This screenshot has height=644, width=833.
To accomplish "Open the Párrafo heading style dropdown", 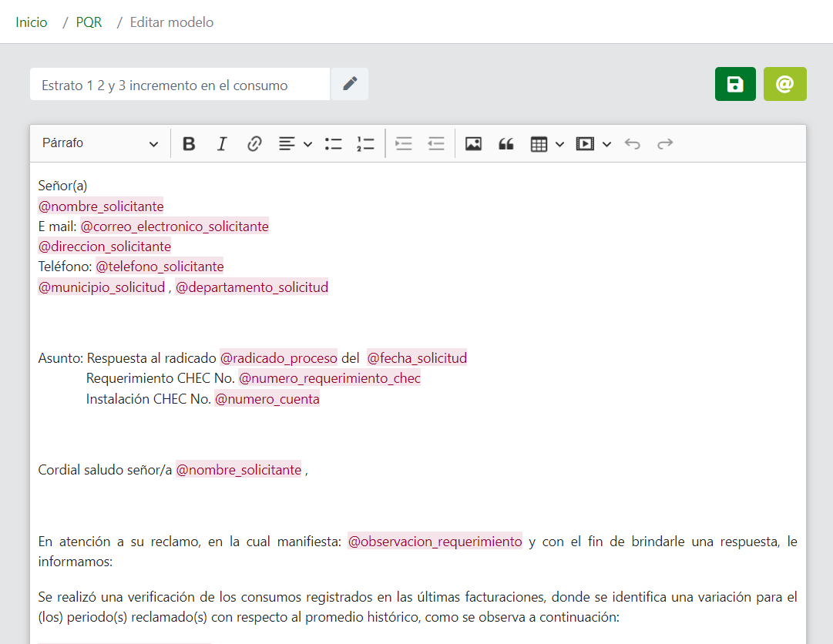I will (x=100, y=144).
